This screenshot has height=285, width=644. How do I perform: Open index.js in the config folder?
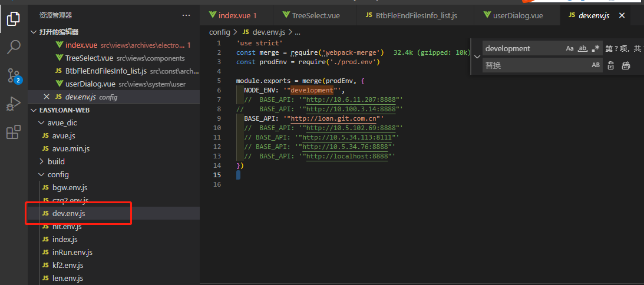[65, 240]
